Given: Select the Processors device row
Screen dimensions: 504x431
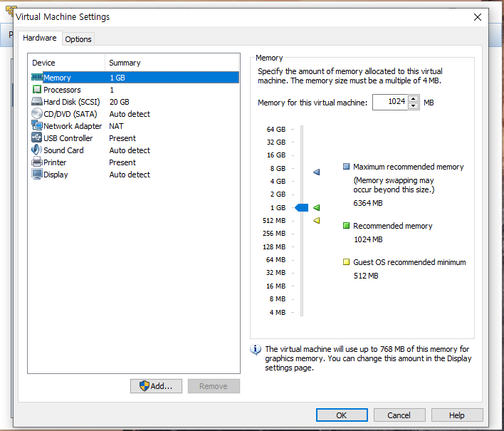Looking at the screenshot, I should tap(135, 90).
